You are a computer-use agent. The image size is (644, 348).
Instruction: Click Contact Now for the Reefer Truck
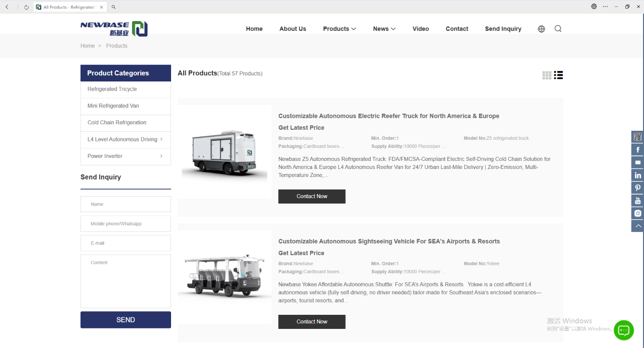(311, 196)
